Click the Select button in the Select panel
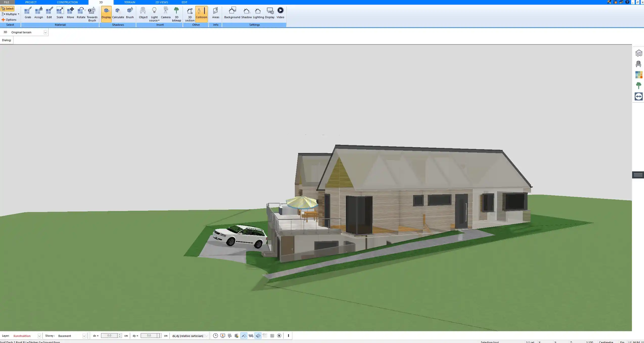This screenshot has width=644, height=343. (x=8, y=8)
